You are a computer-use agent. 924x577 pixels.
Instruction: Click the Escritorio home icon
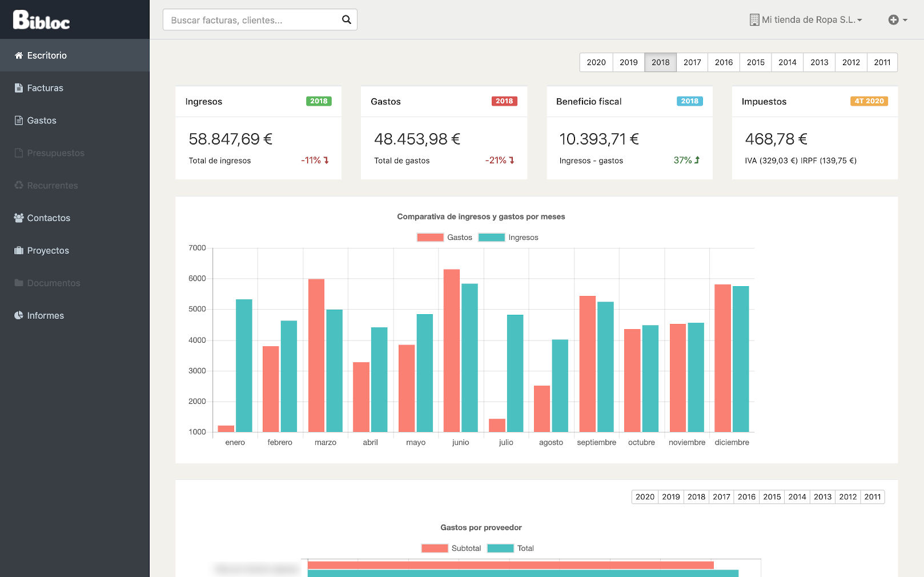19,55
